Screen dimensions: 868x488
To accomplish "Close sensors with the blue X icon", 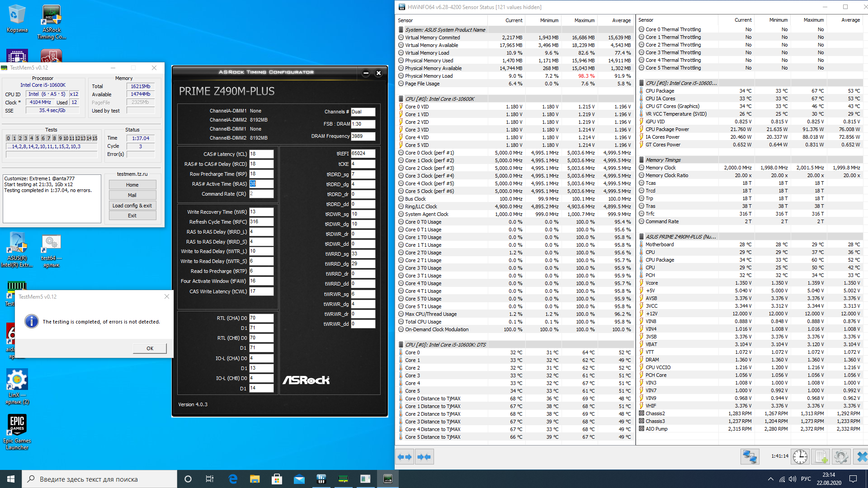I will coord(861,457).
